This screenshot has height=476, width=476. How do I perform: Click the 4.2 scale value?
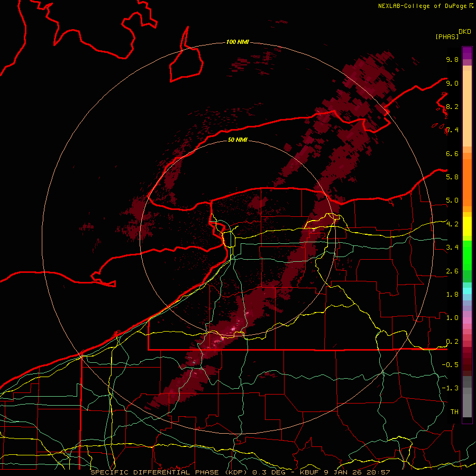[452, 224]
